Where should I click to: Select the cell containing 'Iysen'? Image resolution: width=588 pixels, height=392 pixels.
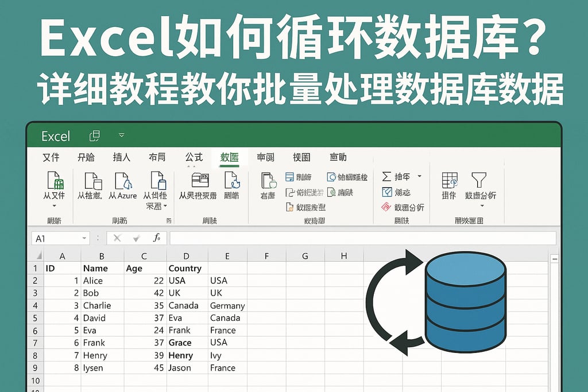pos(102,368)
